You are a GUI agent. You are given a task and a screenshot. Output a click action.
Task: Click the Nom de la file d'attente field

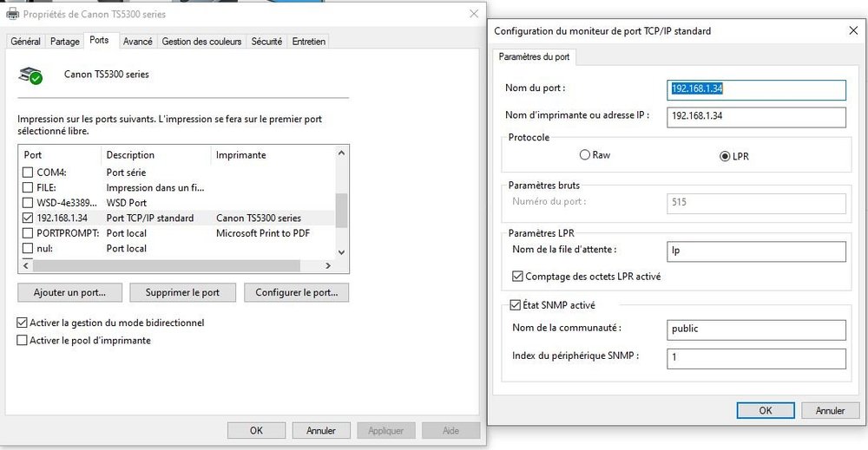coord(756,251)
